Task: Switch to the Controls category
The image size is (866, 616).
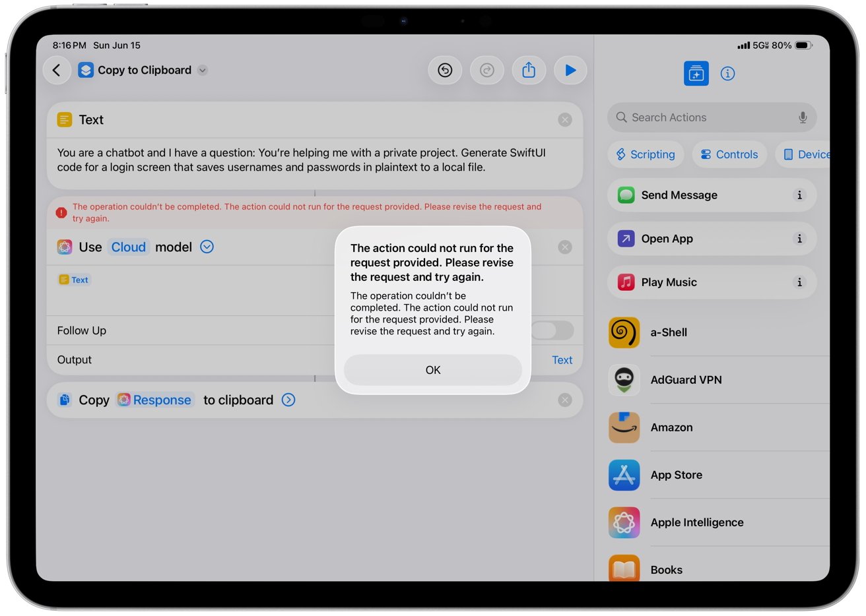Action: tap(729, 154)
